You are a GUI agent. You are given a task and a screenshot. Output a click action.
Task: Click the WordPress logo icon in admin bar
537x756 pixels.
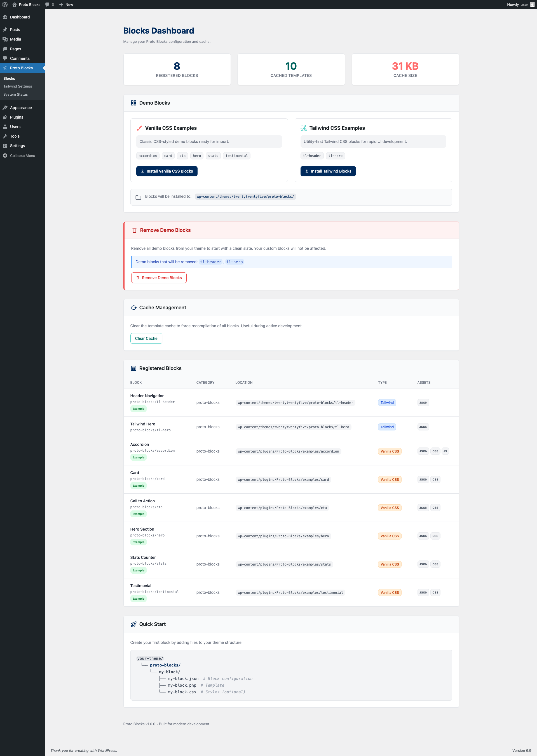click(x=5, y=5)
